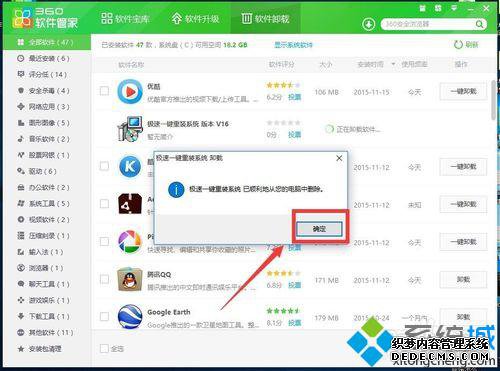500x371 pixels.
Task: Click the music note icon beside 音乐软件
Action: click(21, 139)
